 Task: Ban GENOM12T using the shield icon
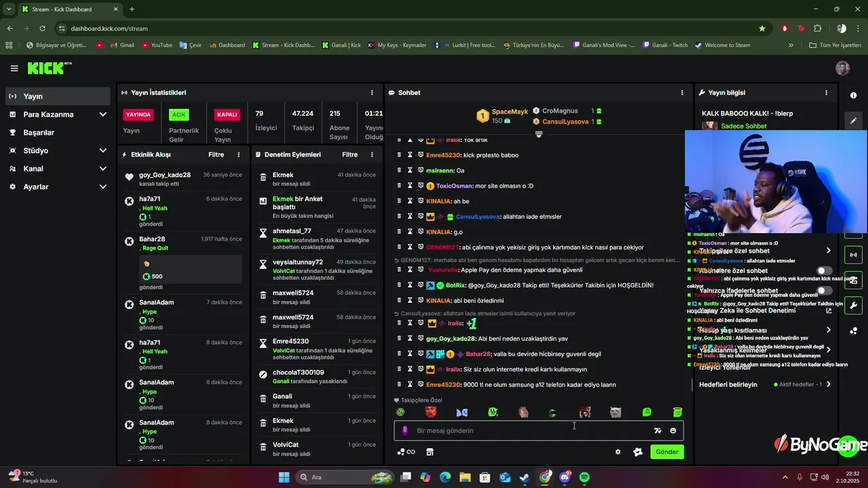420,247
